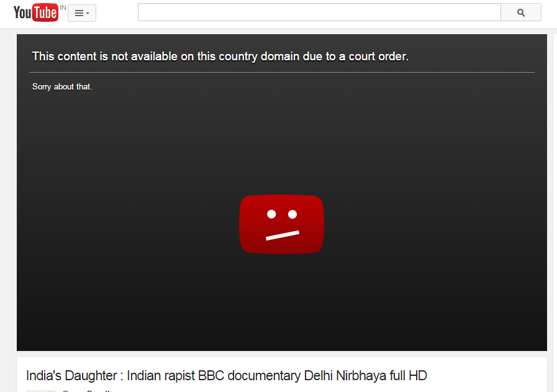Click the red sad-face error icon
This screenshot has width=557, height=392.
click(282, 224)
